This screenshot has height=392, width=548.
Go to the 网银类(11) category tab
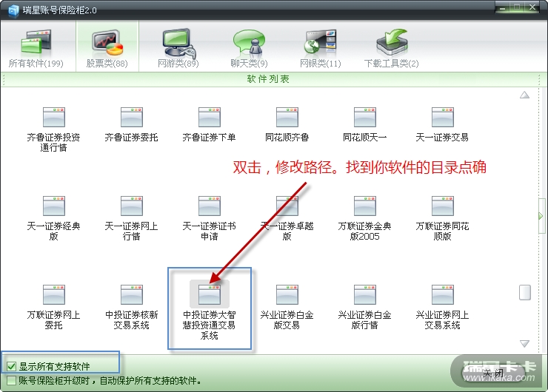(320, 48)
